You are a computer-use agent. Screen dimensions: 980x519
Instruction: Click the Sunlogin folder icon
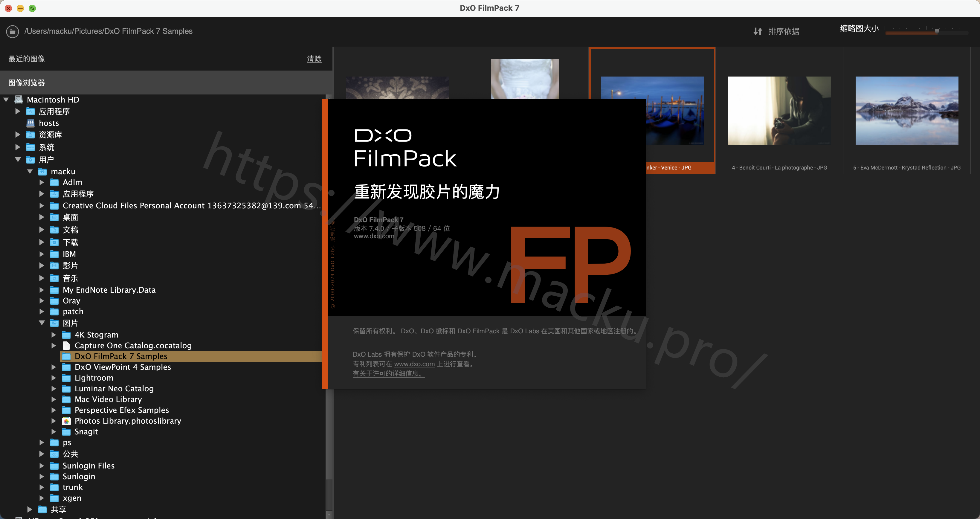tap(54, 476)
